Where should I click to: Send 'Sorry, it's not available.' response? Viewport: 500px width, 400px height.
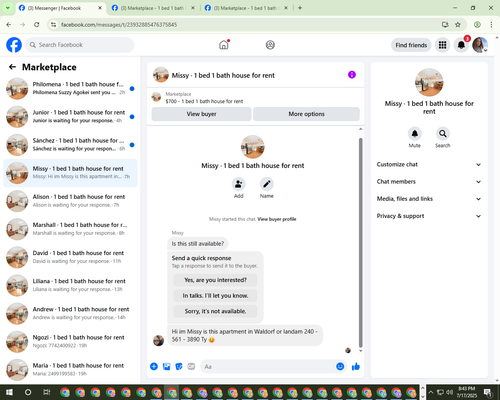click(x=215, y=311)
